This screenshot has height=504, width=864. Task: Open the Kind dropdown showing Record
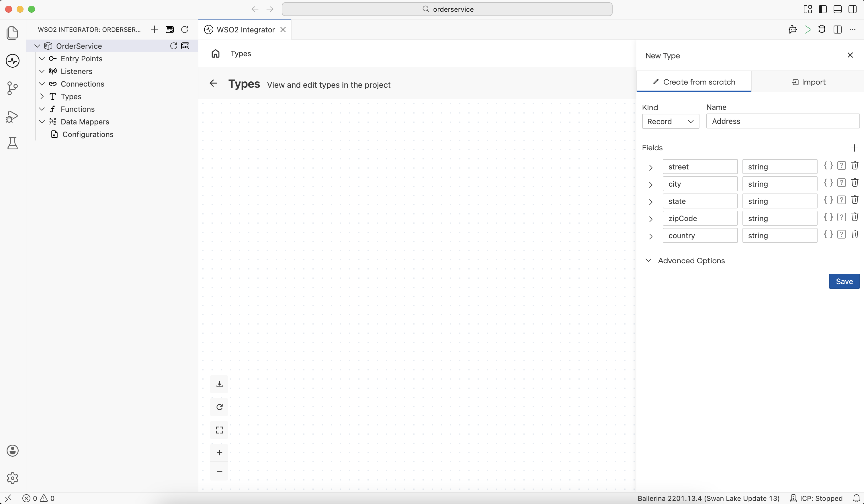pyautogui.click(x=670, y=121)
